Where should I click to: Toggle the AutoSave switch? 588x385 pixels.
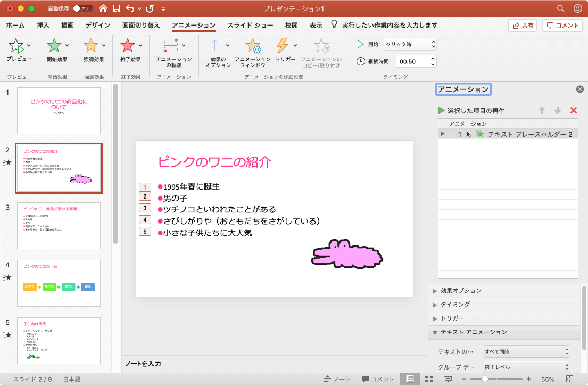click(x=82, y=9)
